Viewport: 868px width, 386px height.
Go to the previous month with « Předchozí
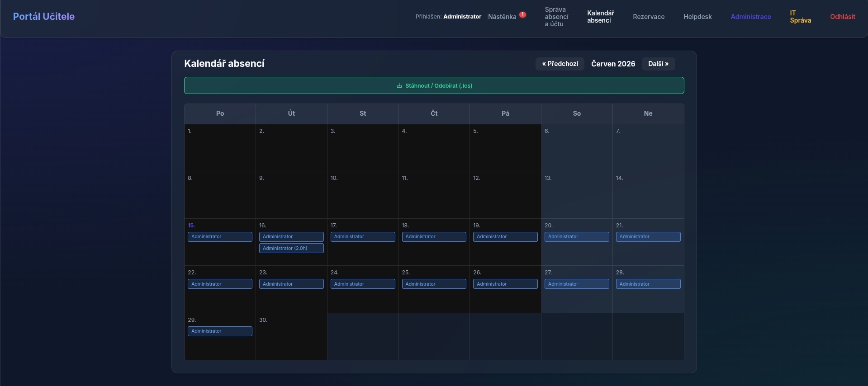560,64
